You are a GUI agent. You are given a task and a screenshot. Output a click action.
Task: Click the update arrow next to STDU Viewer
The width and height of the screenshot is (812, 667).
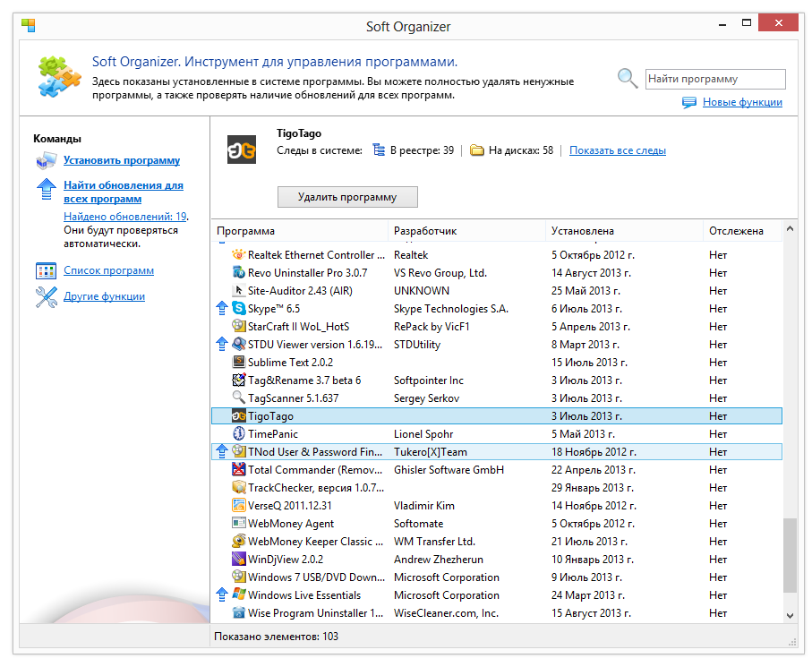click(222, 344)
